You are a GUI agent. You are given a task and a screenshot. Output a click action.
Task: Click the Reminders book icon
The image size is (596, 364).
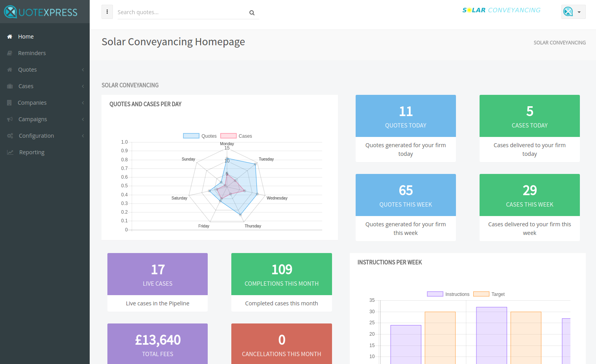point(10,53)
